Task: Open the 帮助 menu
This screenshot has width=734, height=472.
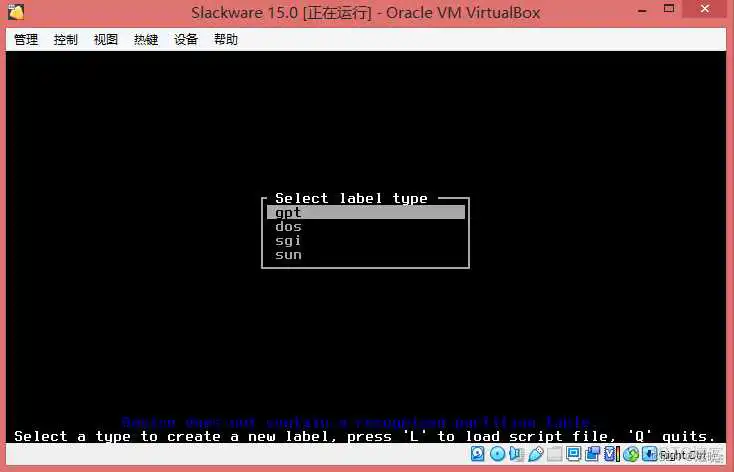Action: (x=226, y=39)
